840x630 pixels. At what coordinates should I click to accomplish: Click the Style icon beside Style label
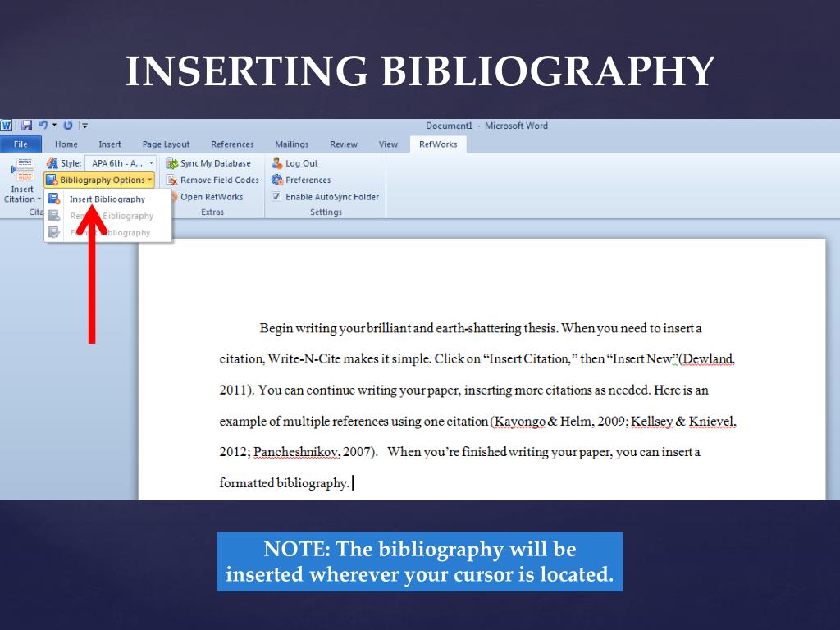pos(52,163)
